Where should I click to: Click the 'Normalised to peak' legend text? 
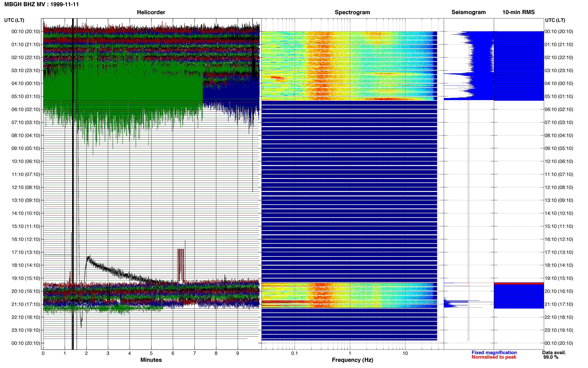pos(494,357)
